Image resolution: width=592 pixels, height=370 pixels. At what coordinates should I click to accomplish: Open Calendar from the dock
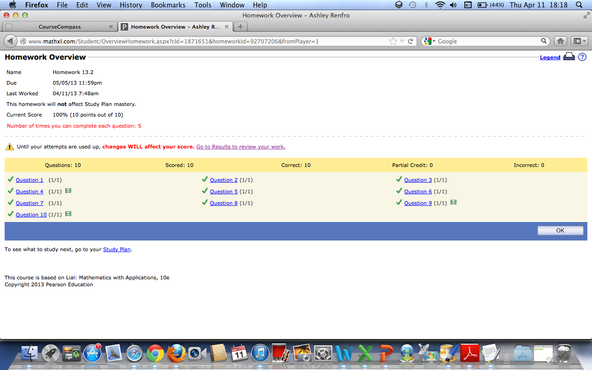pos(239,354)
